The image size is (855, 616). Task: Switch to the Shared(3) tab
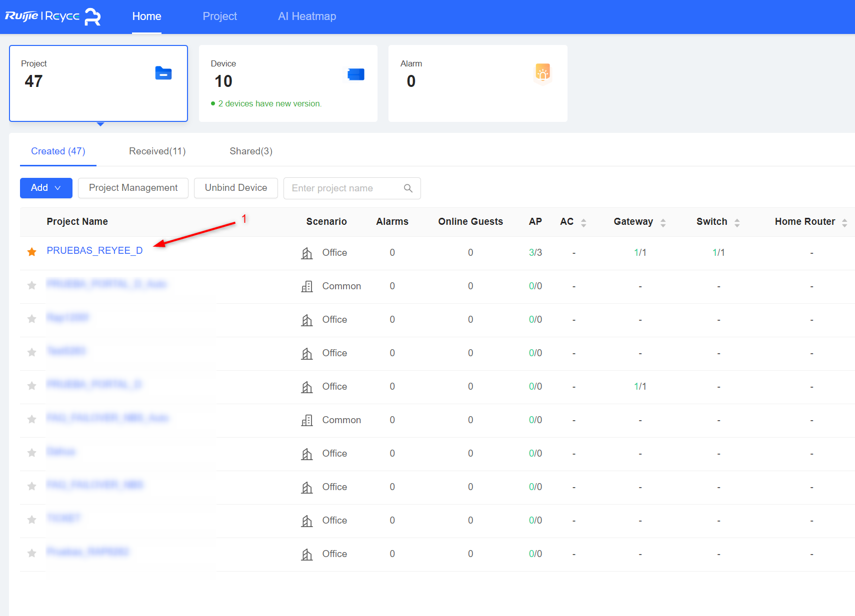(251, 151)
